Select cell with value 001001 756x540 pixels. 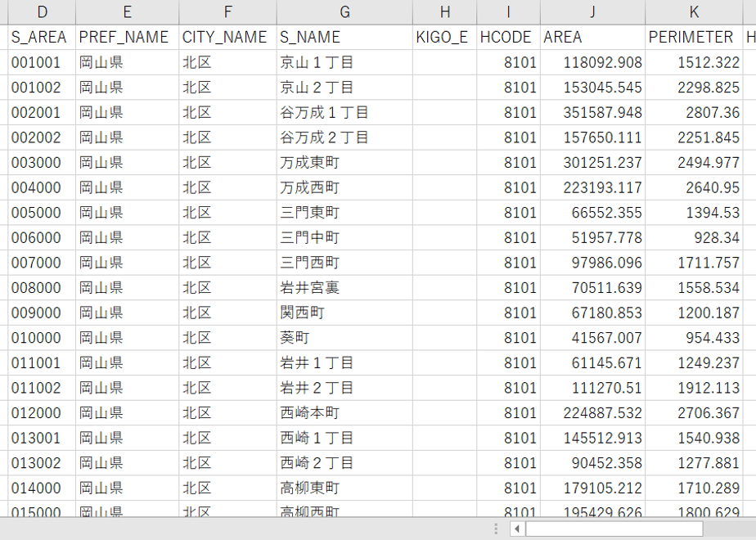pyautogui.click(x=42, y=62)
